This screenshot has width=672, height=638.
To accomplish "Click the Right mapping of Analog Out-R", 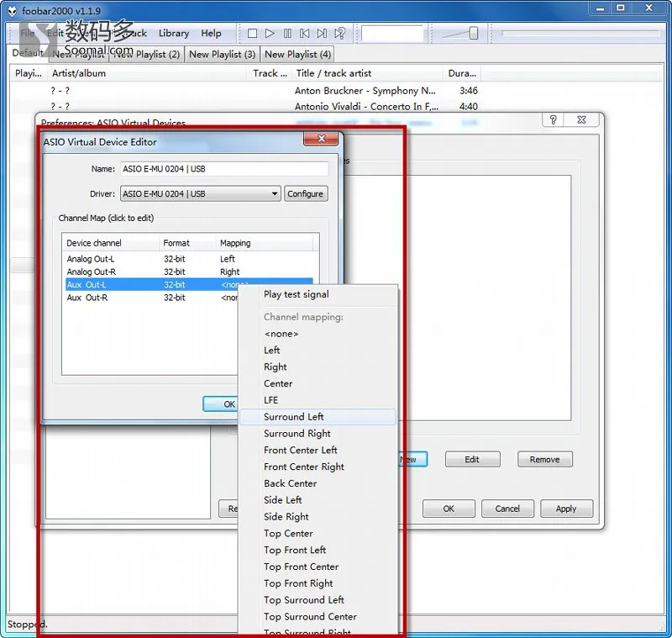I will click(229, 272).
